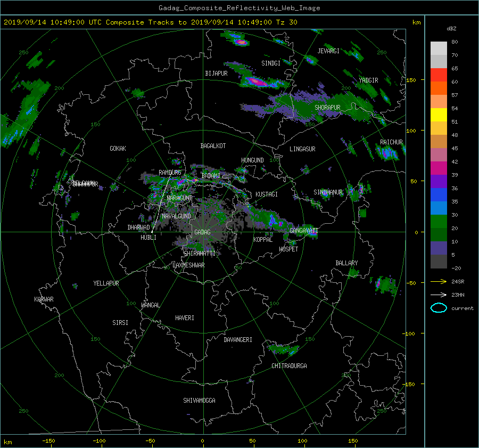Click the dark gray bottom legend swatch
The image size is (479, 448).
(439, 262)
